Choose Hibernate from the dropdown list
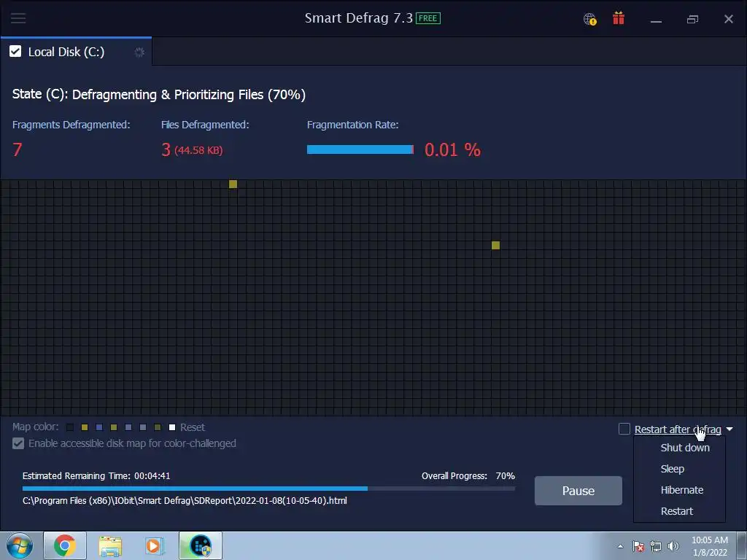The width and height of the screenshot is (747, 560). click(x=682, y=490)
